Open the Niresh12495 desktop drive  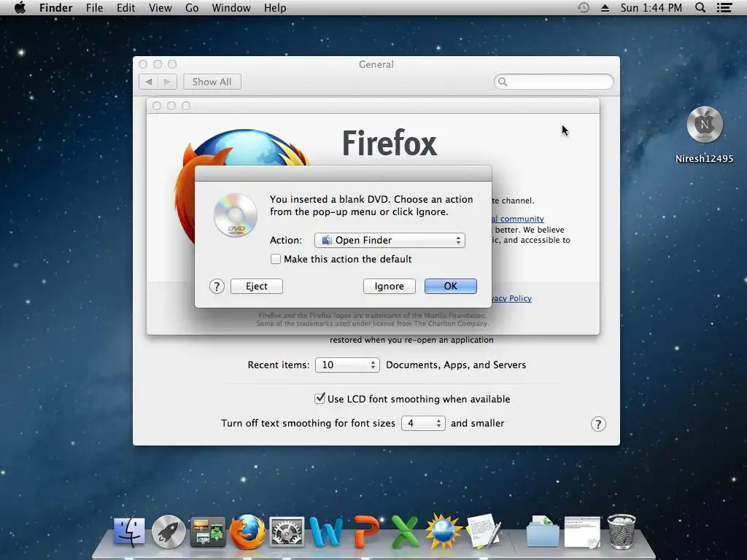(705, 125)
